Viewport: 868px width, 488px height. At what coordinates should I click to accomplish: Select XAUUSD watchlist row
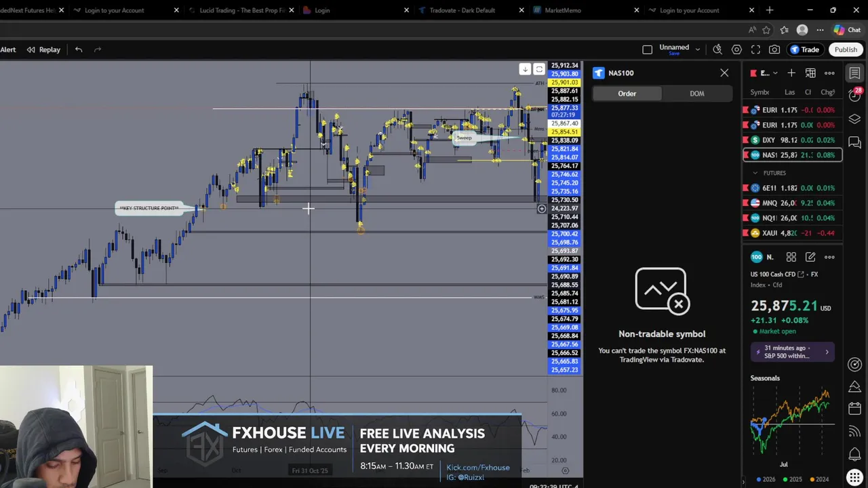[x=793, y=233]
